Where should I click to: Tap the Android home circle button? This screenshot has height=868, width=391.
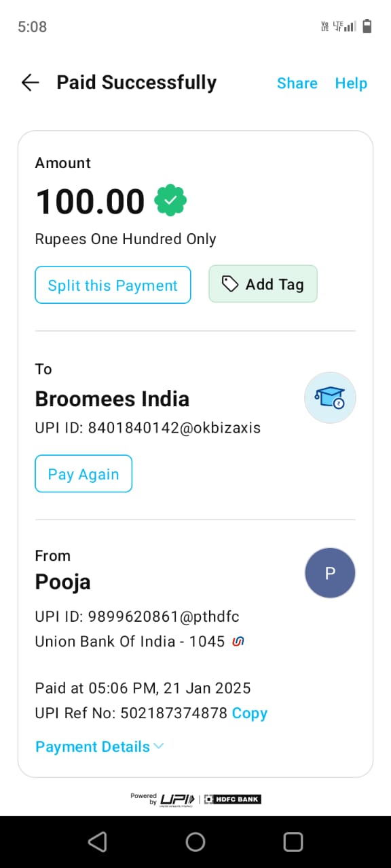(x=195, y=842)
